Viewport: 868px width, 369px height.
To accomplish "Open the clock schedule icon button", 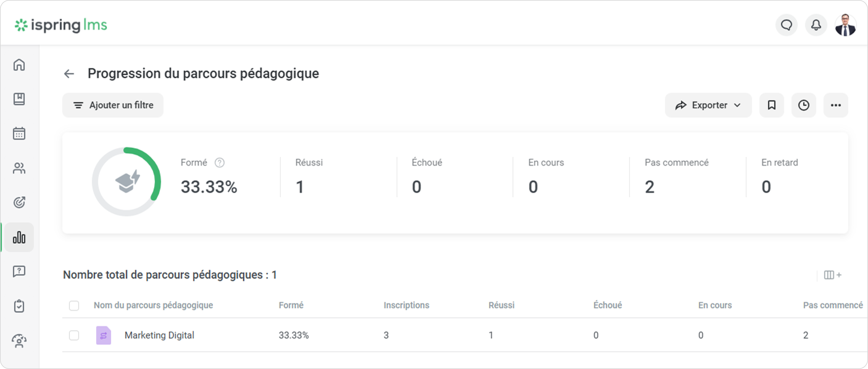I will coord(804,105).
